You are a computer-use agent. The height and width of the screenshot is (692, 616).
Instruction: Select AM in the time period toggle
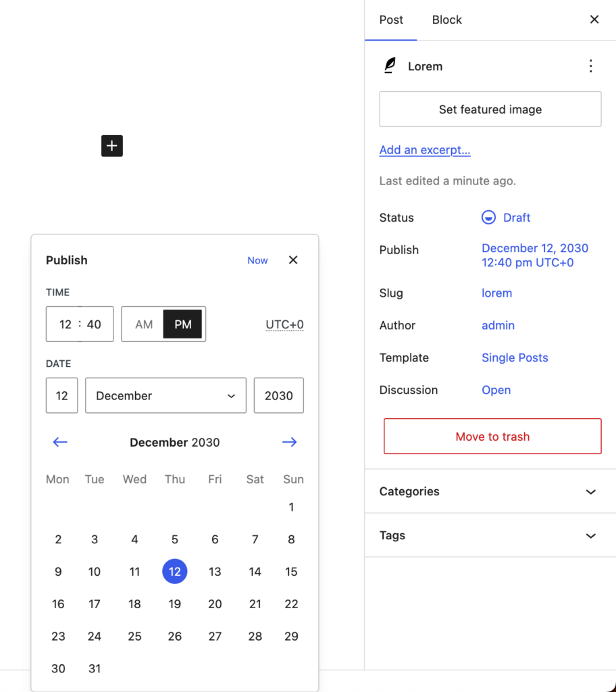143,324
